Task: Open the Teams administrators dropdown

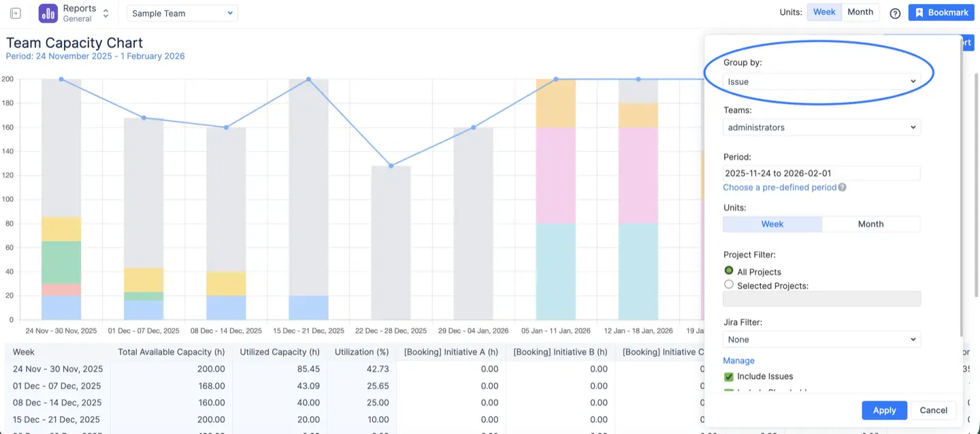Action: point(821,127)
